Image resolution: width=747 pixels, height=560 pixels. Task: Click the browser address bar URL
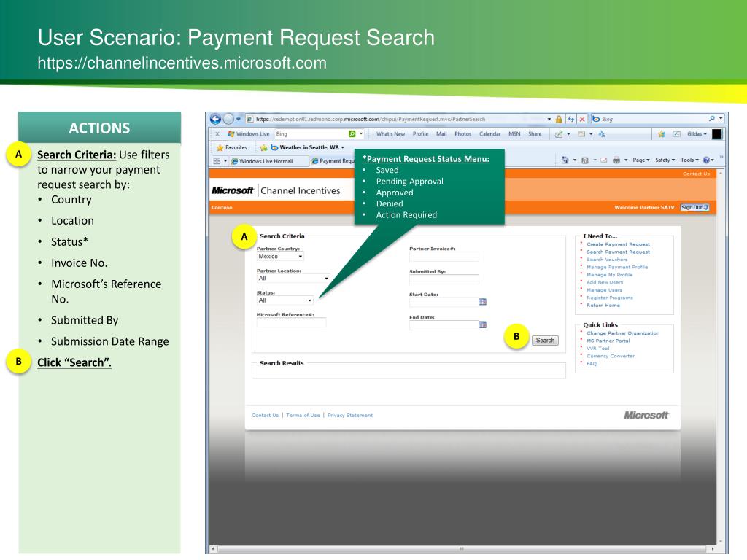coord(370,119)
